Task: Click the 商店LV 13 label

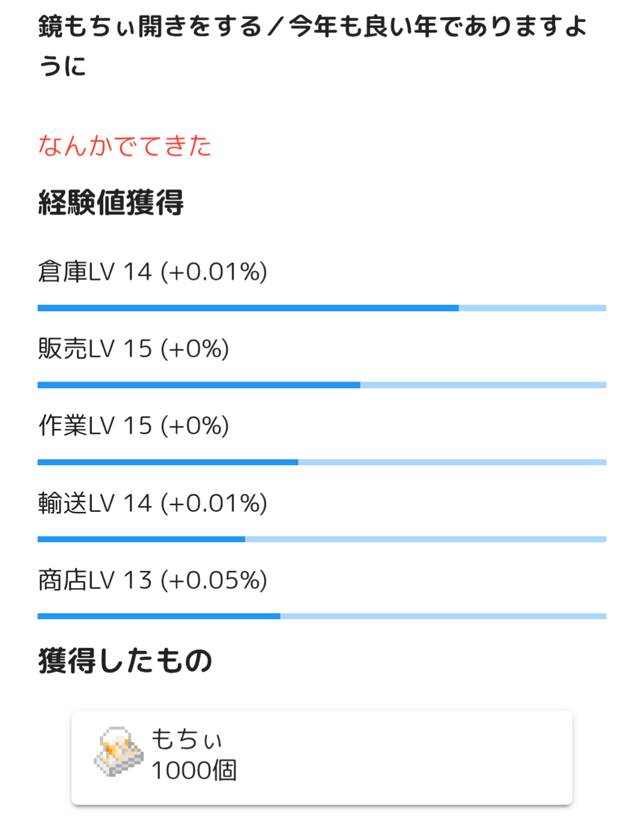Action: click(x=152, y=580)
